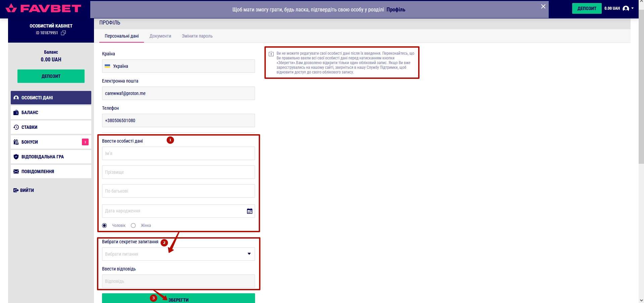
Task: Dismiss the verification notice banner
Action: click(543, 7)
